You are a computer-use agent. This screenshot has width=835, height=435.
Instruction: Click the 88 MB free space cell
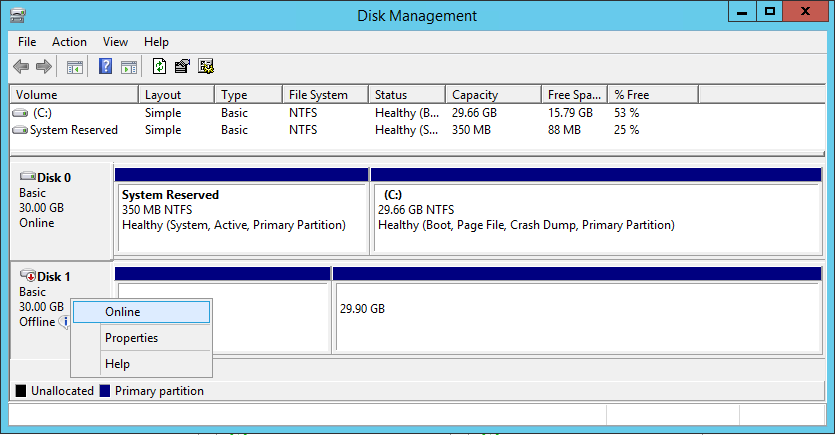coord(564,130)
